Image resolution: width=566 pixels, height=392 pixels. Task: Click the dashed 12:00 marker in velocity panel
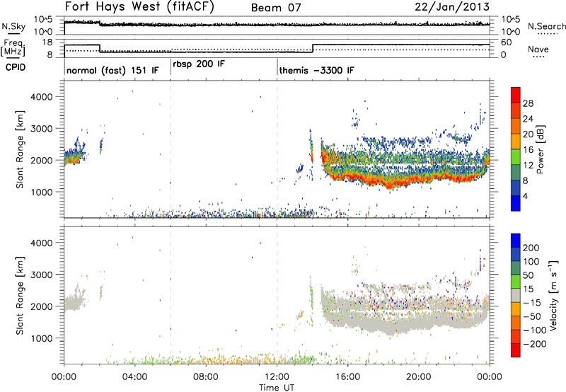[x=277, y=295]
